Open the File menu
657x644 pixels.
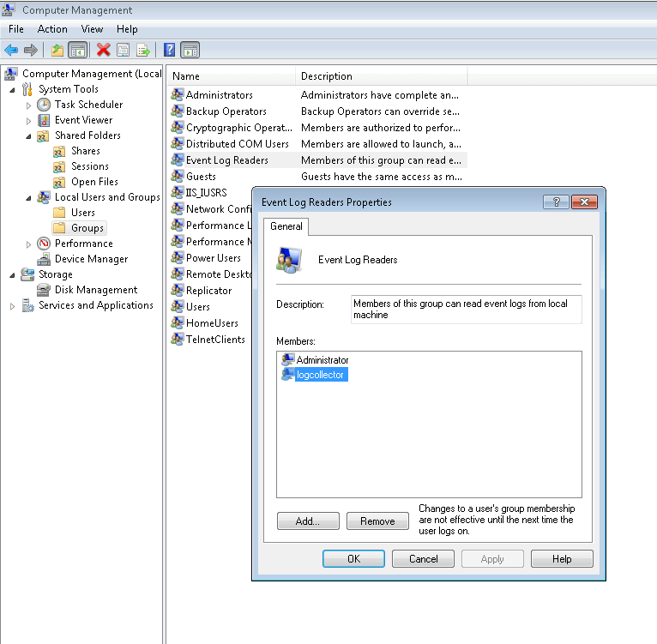coord(16,29)
